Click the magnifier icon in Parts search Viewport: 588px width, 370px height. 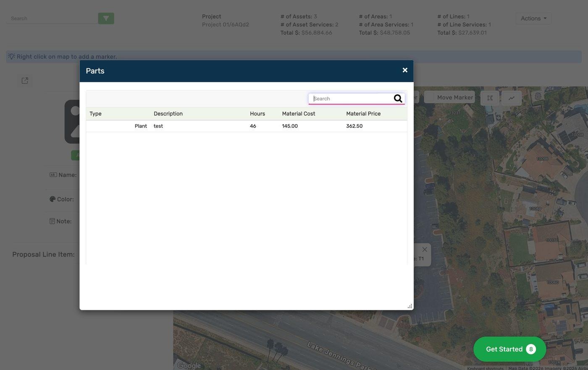coord(398,99)
